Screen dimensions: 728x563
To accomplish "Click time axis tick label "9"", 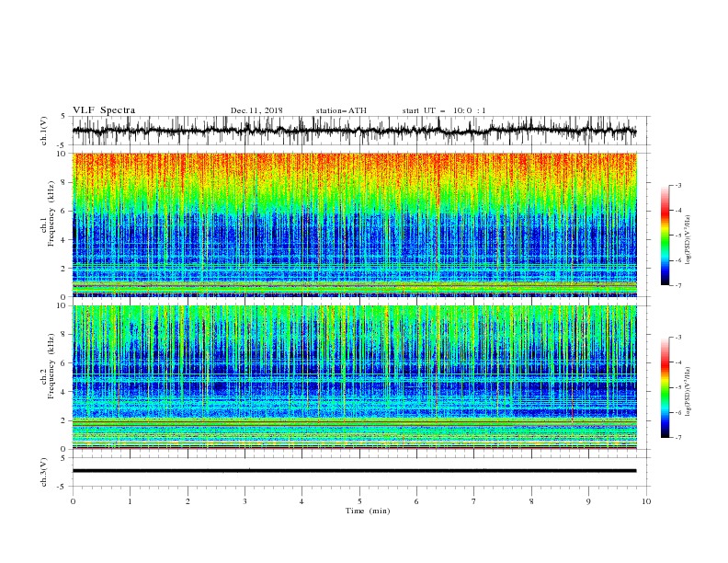I will (x=588, y=501).
